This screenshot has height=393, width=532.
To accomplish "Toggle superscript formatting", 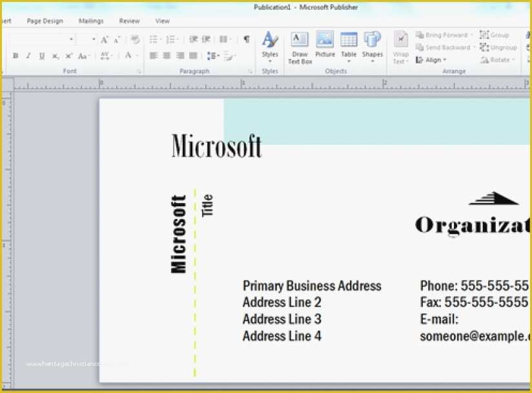I will point(69,56).
